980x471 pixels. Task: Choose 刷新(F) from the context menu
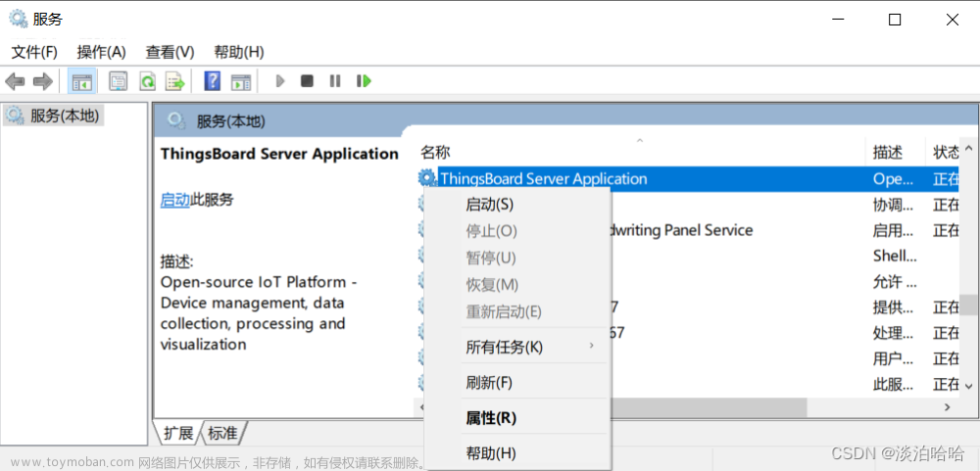(x=516, y=382)
